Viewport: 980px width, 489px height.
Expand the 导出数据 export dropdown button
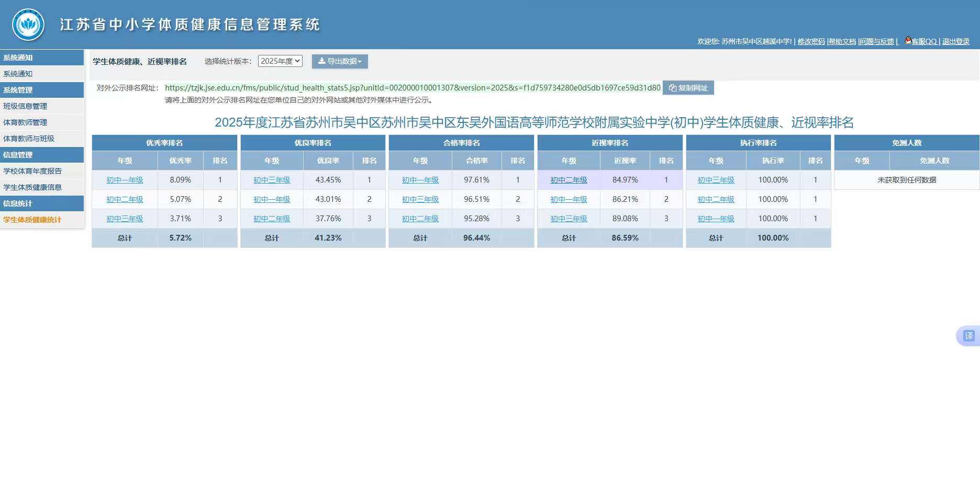coord(340,61)
